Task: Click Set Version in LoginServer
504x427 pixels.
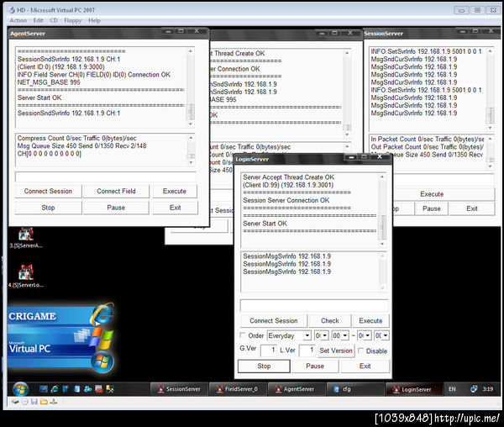Action: pyautogui.click(x=336, y=351)
